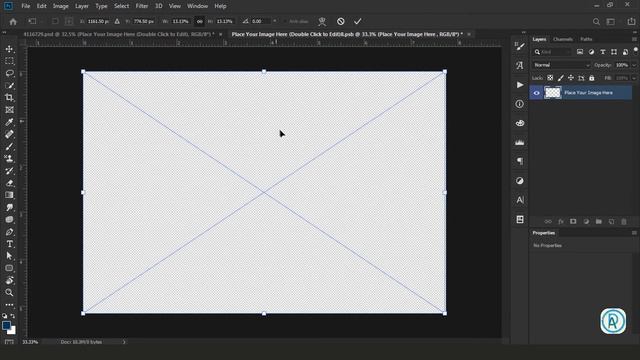Delete layer with the trash icon
The height and width of the screenshot is (360, 640).
pyautogui.click(x=624, y=222)
